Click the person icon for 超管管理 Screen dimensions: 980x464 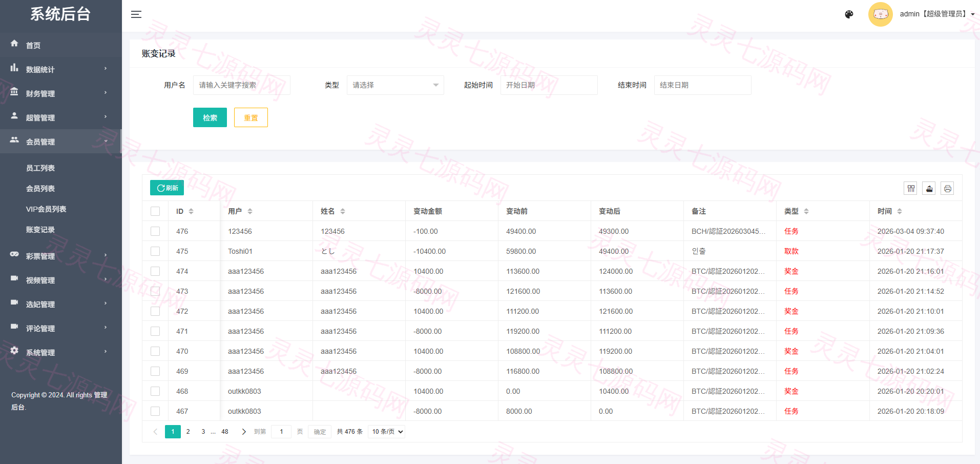coord(14,116)
